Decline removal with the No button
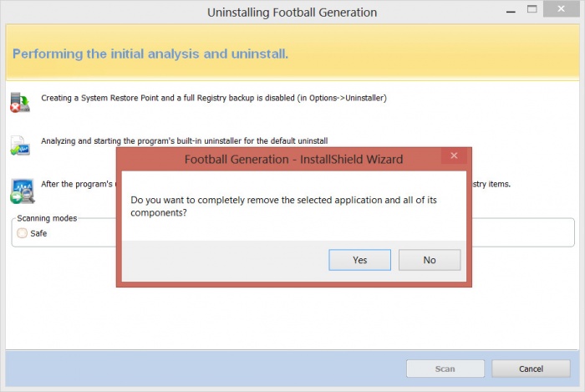 pos(429,260)
